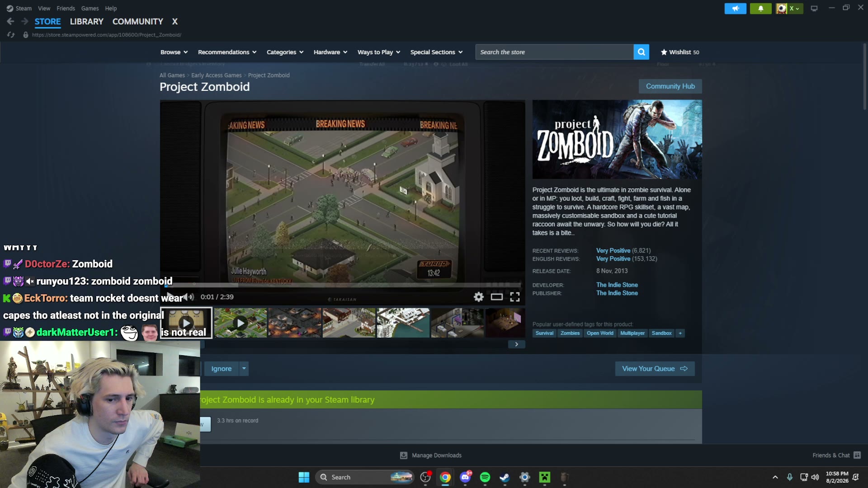868x488 pixels.
Task: Select the second trailer thumbnail
Action: coord(241,323)
